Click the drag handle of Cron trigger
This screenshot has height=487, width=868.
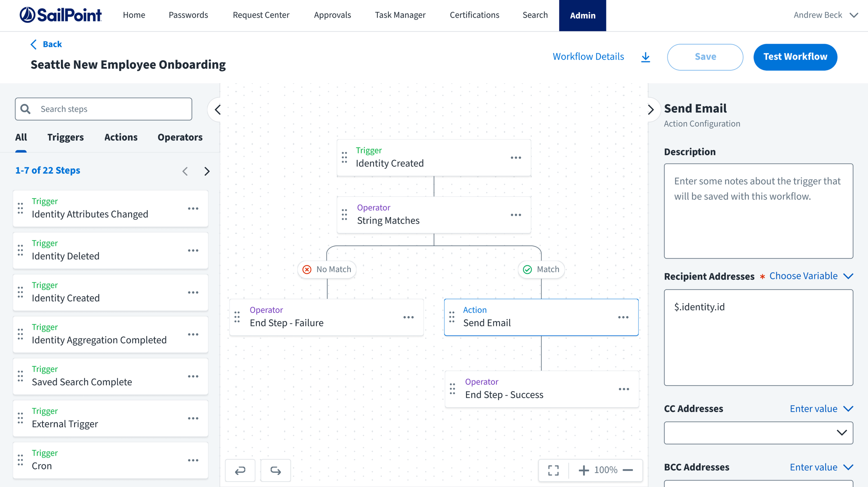pos(20,460)
